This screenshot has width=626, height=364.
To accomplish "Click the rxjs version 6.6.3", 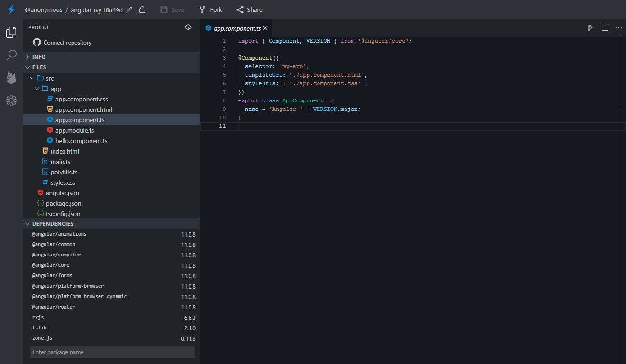I will 190,318.
